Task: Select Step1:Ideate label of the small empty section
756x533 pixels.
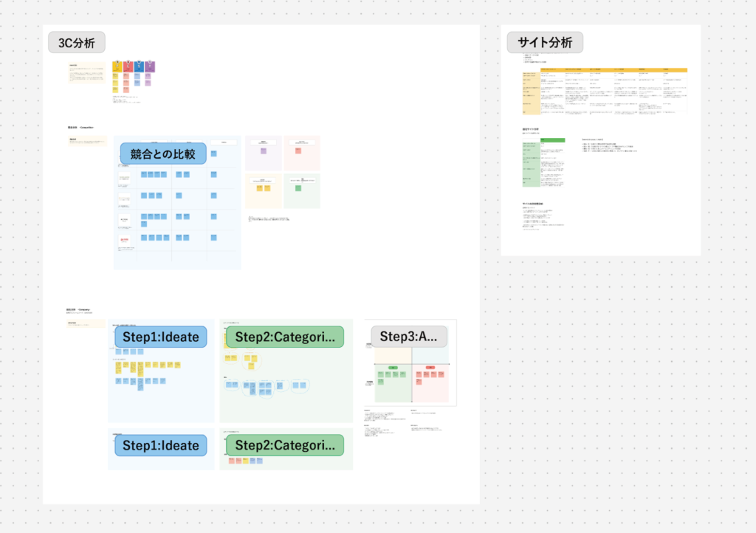Action: [160, 445]
